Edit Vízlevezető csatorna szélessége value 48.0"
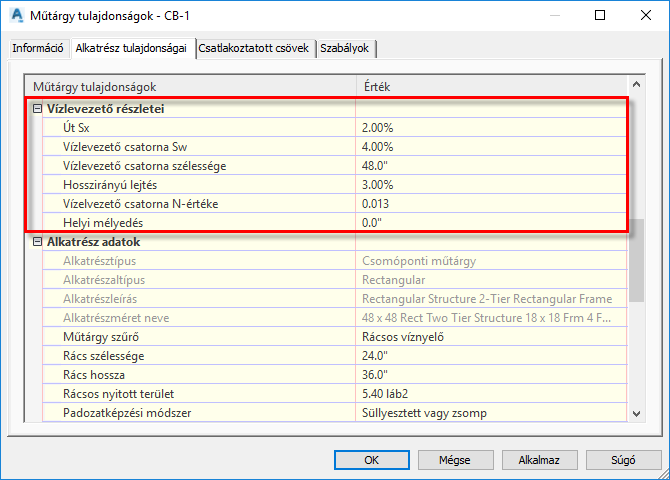This screenshot has width=670, height=480. point(490,165)
